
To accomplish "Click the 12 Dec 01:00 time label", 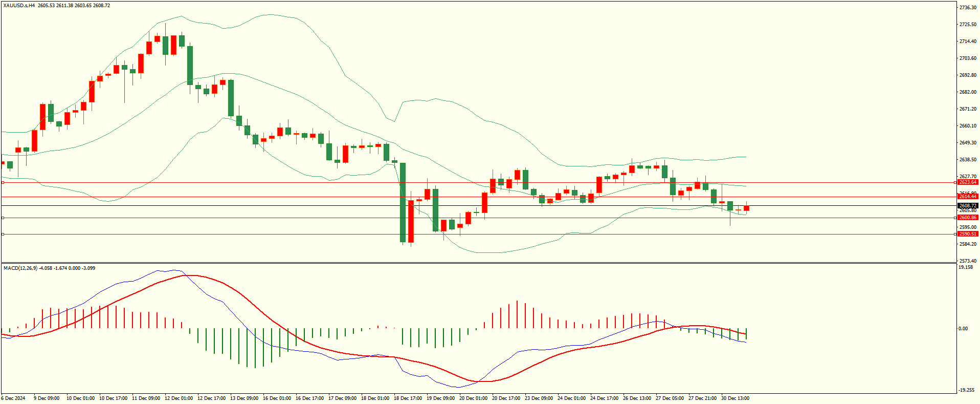I will pos(179,398).
